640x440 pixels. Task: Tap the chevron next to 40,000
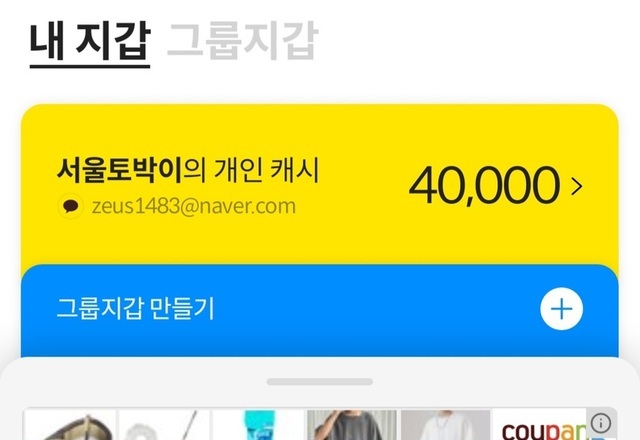tap(577, 186)
